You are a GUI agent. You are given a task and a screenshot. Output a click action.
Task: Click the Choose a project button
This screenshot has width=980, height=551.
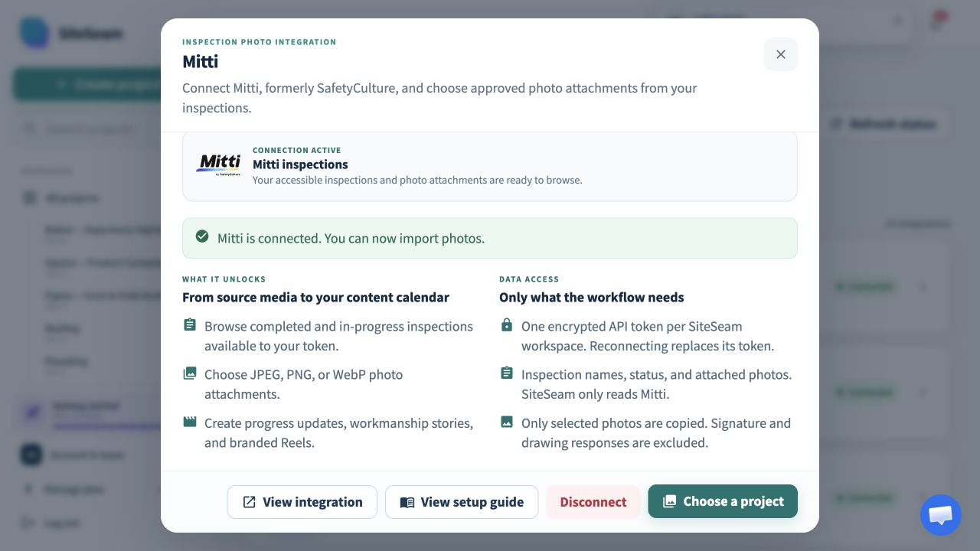(x=723, y=501)
